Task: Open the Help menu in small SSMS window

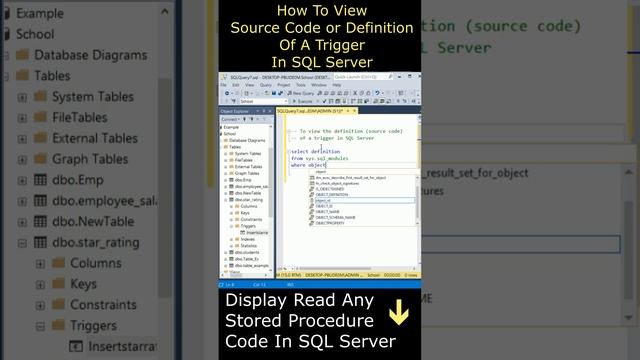Action: pos(337,85)
